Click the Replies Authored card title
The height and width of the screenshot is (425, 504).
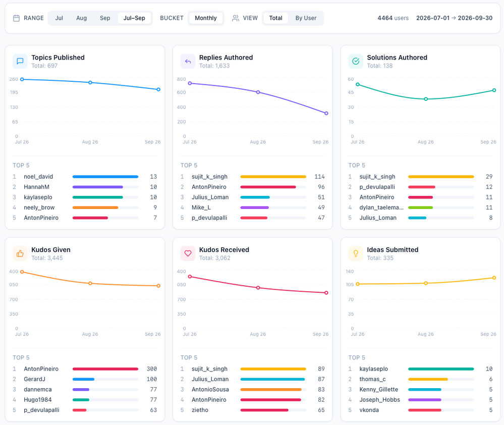tap(226, 58)
